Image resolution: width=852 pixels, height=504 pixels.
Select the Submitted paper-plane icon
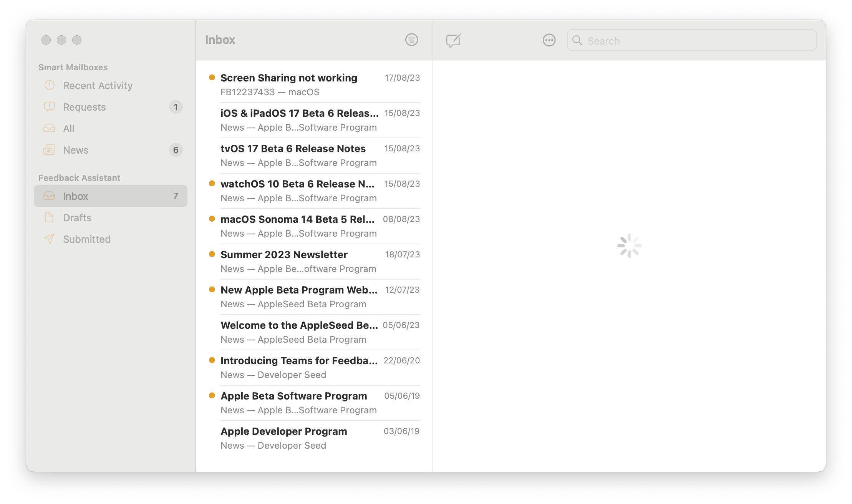pyautogui.click(x=49, y=239)
